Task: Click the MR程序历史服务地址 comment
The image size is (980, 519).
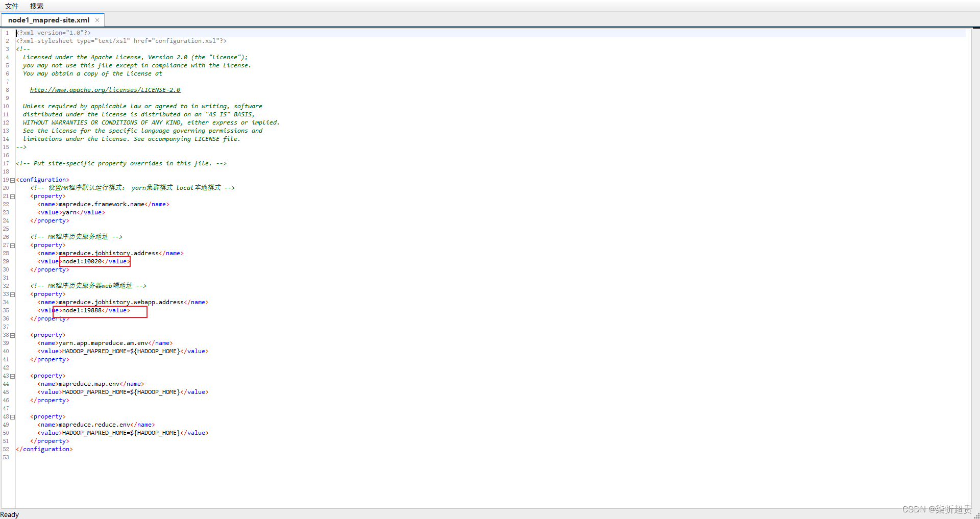Action: pos(76,237)
